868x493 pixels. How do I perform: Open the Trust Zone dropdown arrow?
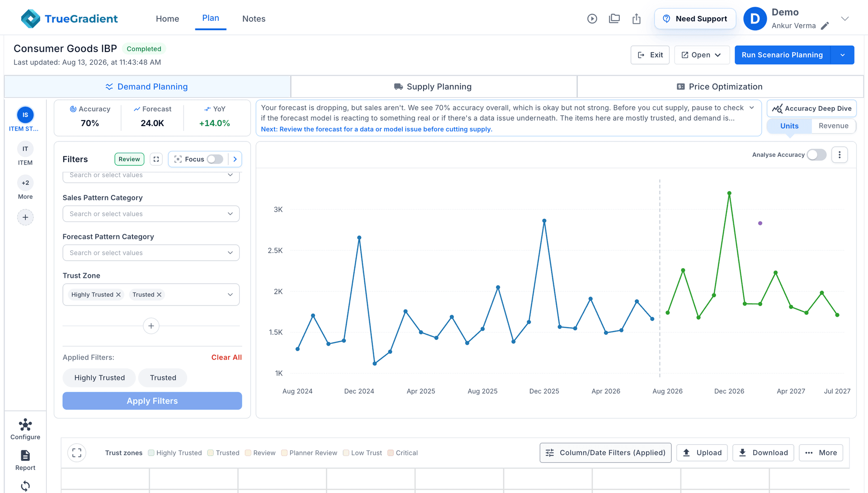pos(230,295)
